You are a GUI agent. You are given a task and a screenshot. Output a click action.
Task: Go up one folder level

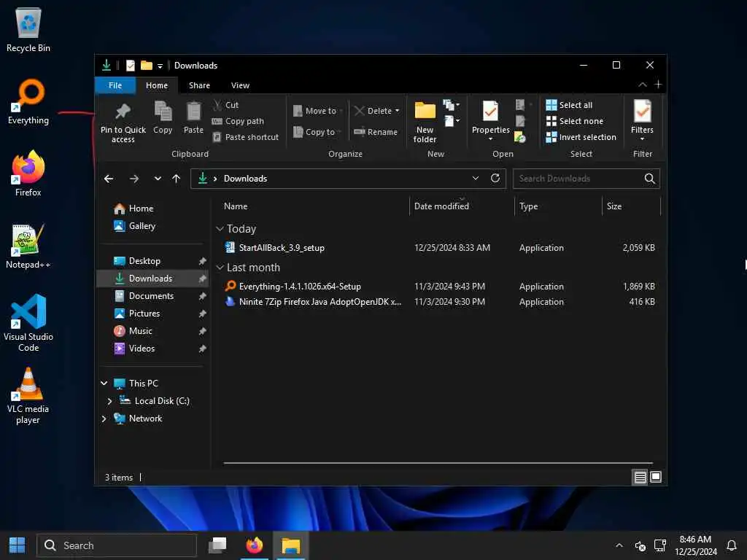[177, 179]
